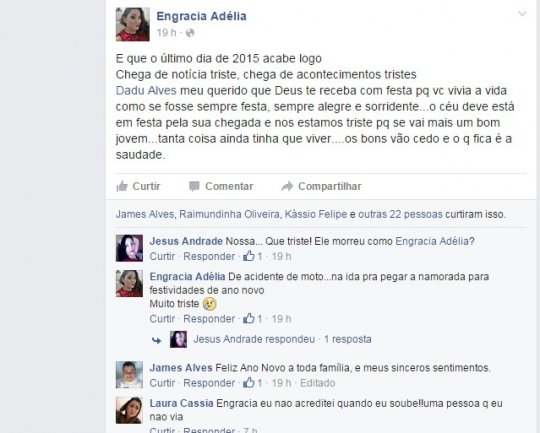
Task: Open Engracia Adélia's post author avatar
Action: click(133, 24)
